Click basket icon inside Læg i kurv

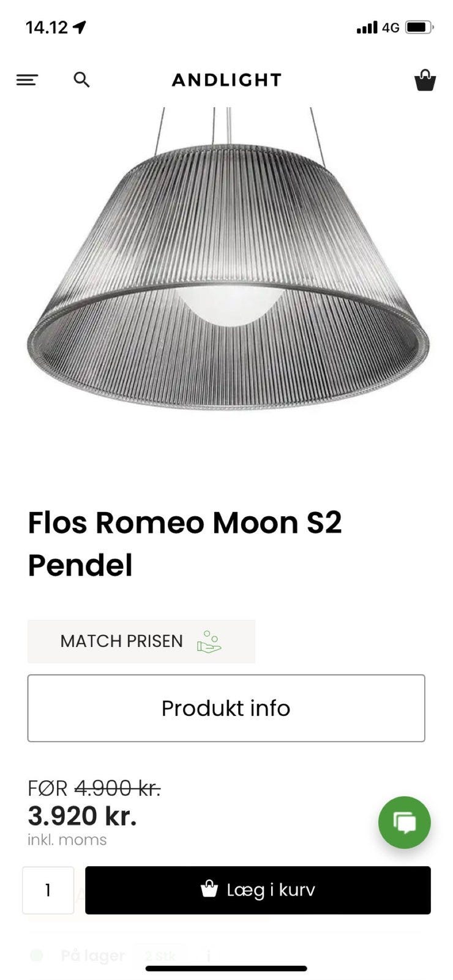209,889
